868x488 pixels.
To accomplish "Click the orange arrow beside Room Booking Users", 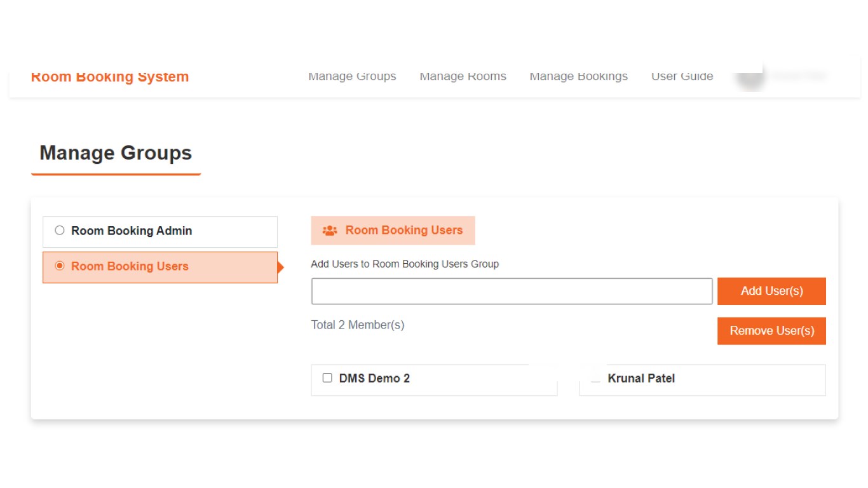I will click(281, 268).
